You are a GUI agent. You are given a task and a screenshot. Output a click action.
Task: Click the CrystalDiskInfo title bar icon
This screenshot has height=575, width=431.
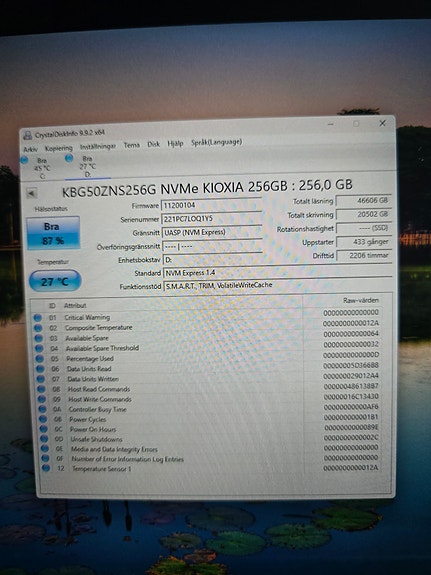[x=28, y=135]
